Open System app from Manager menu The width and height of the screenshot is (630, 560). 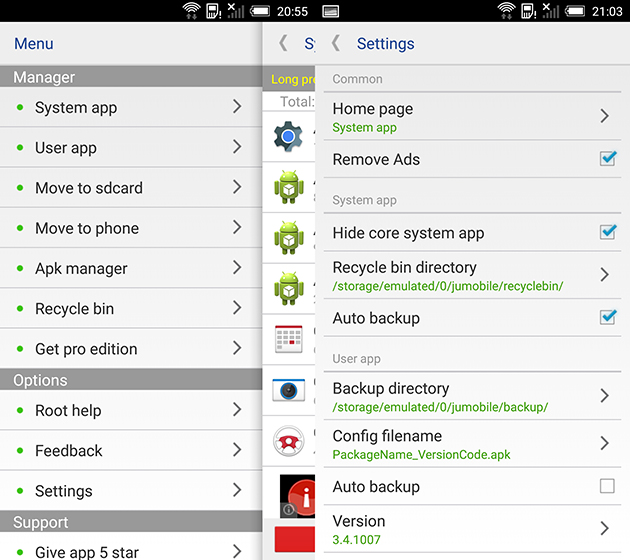[130, 108]
